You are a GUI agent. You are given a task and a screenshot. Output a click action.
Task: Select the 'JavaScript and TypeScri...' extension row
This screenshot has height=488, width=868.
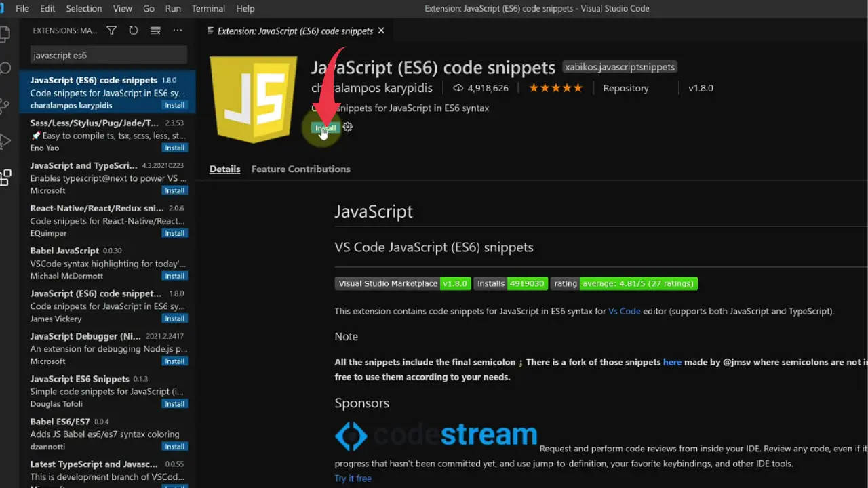coord(108,178)
